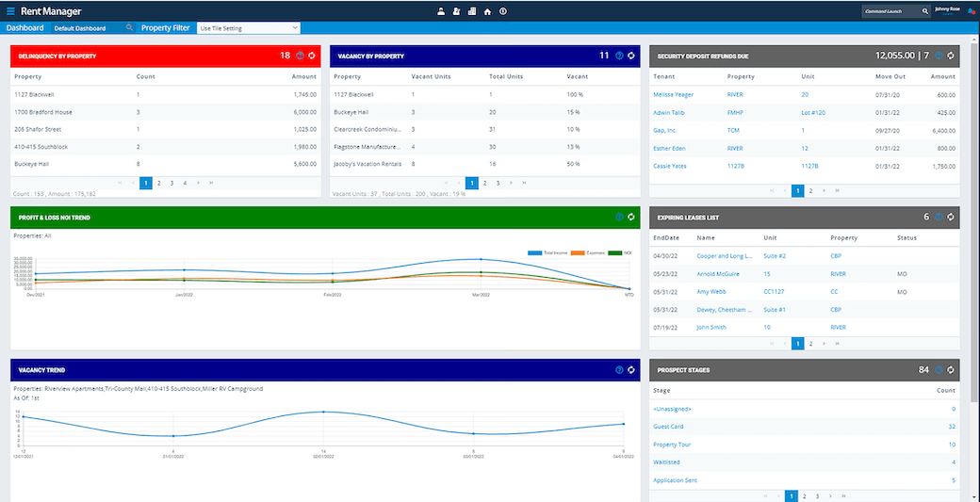
Task: Go to page 3 of Delinquency list
Action: (x=171, y=183)
